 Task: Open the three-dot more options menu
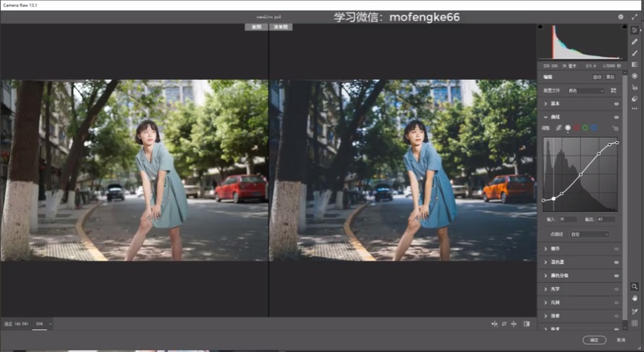click(634, 108)
